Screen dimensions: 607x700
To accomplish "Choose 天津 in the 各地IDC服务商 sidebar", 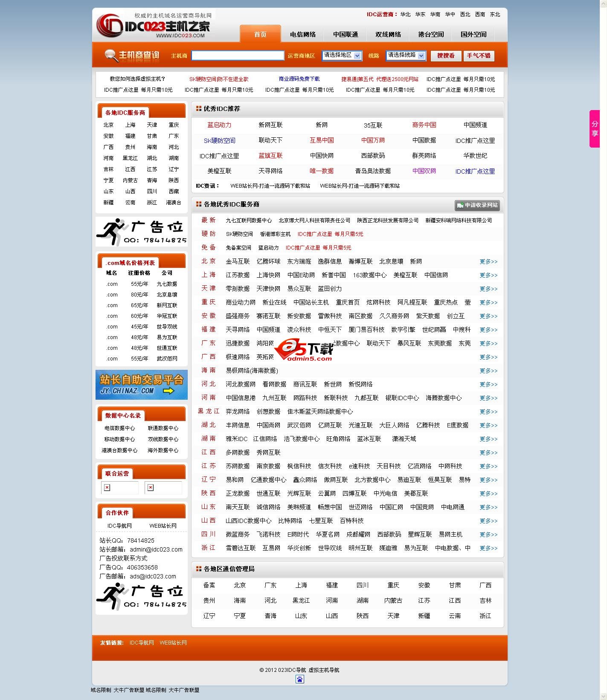I will (x=152, y=125).
